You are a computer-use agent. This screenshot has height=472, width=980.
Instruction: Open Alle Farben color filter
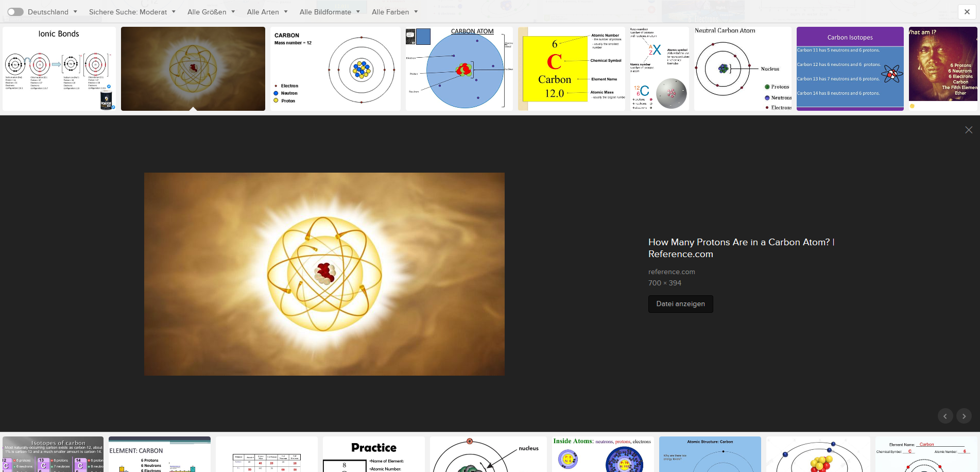point(395,12)
